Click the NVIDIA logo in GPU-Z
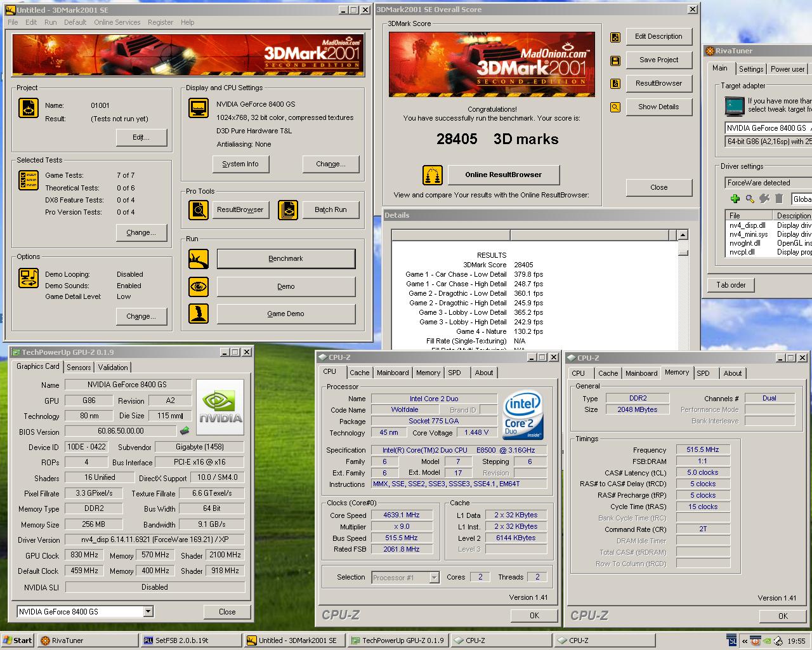 (x=220, y=407)
